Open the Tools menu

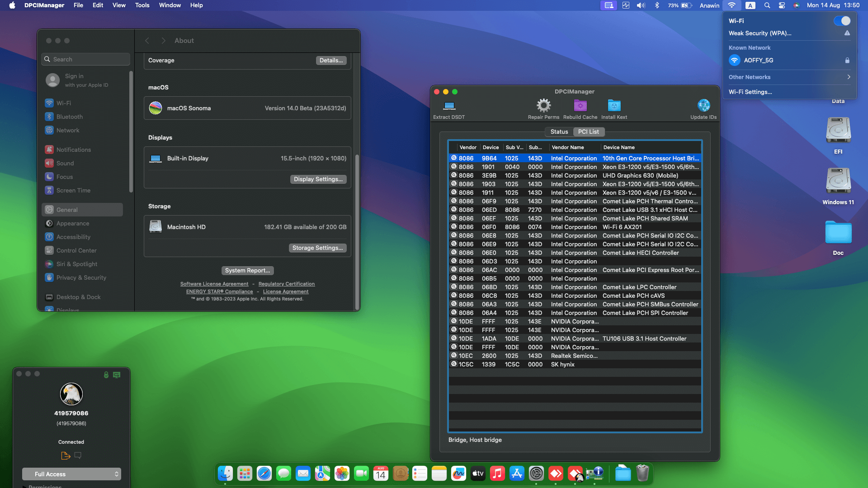[x=142, y=5]
